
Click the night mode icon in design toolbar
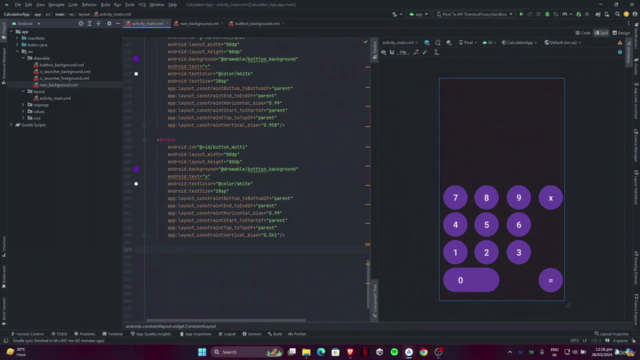[449, 42]
